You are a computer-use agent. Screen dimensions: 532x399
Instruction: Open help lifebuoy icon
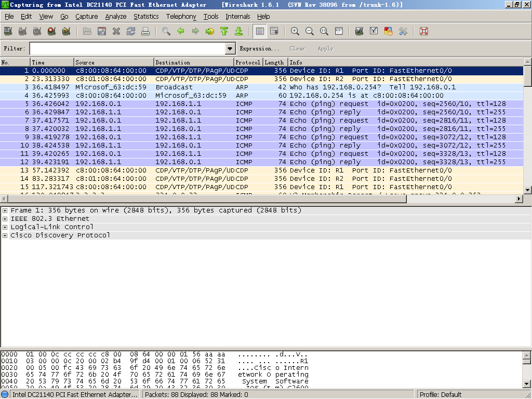tap(424, 31)
